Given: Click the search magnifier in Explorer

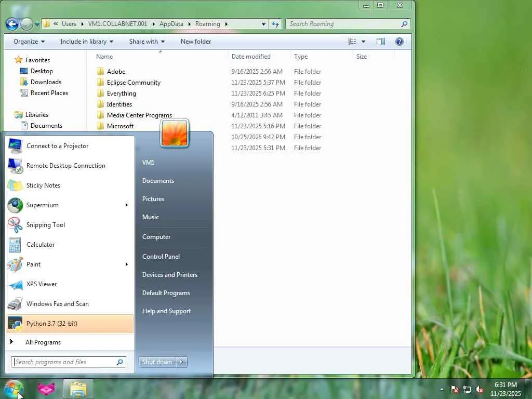Looking at the screenshot, I should click(404, 24).
